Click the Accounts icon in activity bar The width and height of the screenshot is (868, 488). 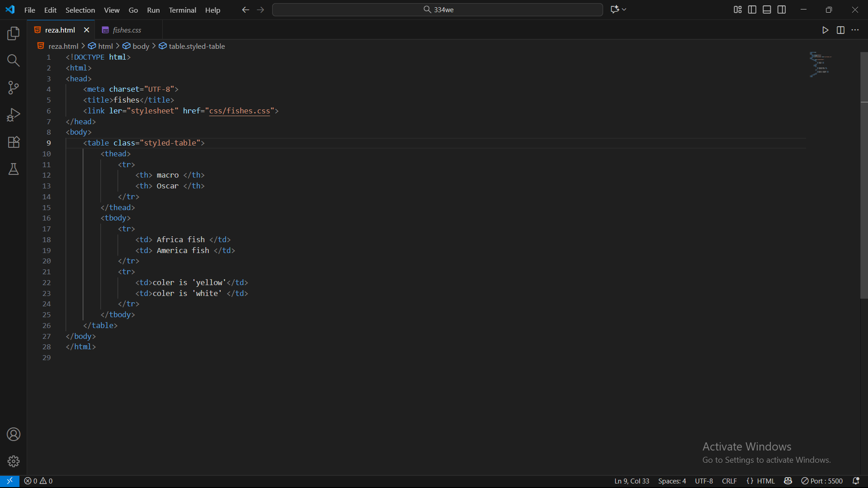point(14,434)
